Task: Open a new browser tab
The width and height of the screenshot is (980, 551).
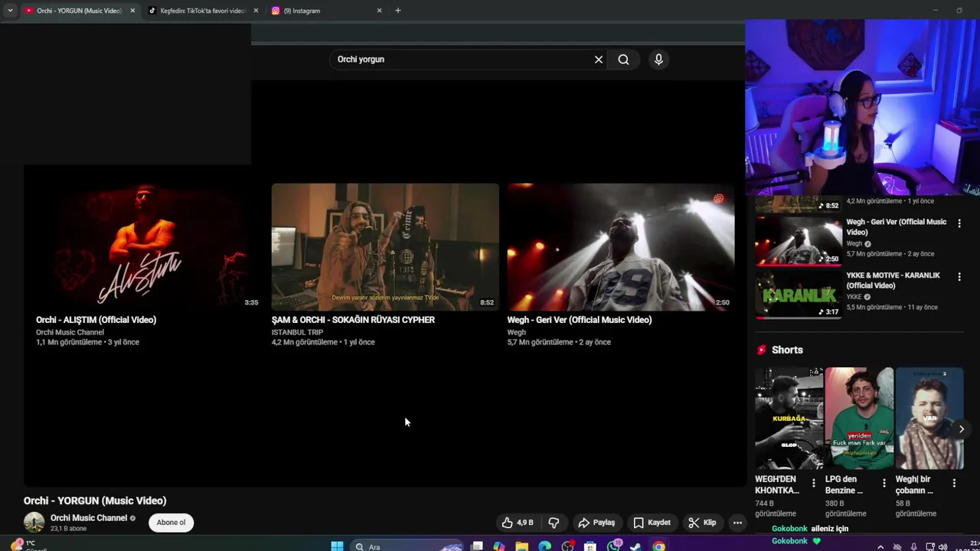Action: tap(397, 11)
